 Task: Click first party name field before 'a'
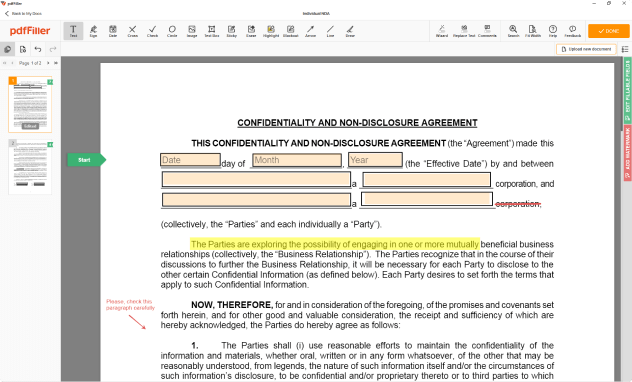point(256,179)
